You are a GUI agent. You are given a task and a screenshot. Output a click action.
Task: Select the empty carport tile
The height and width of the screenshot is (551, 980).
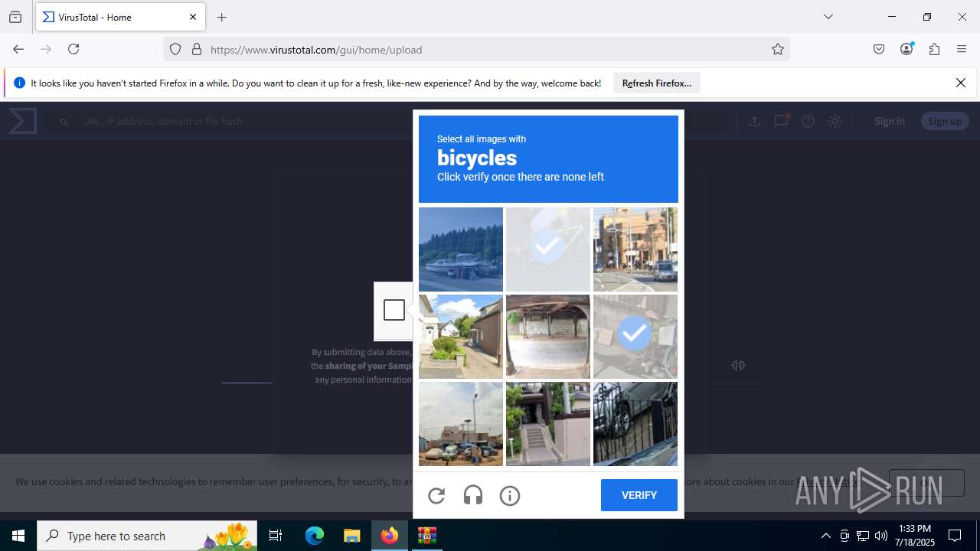coord(548,337)
